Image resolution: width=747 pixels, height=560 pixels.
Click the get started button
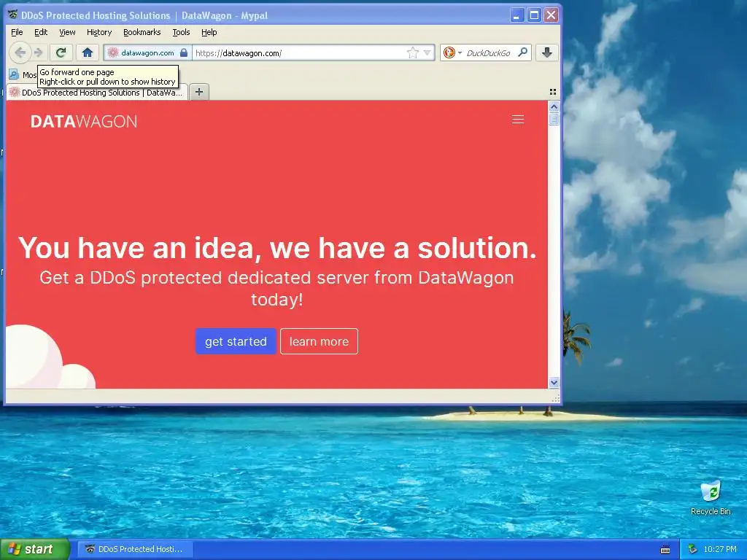pyautogui.click(x=236, y=341)
